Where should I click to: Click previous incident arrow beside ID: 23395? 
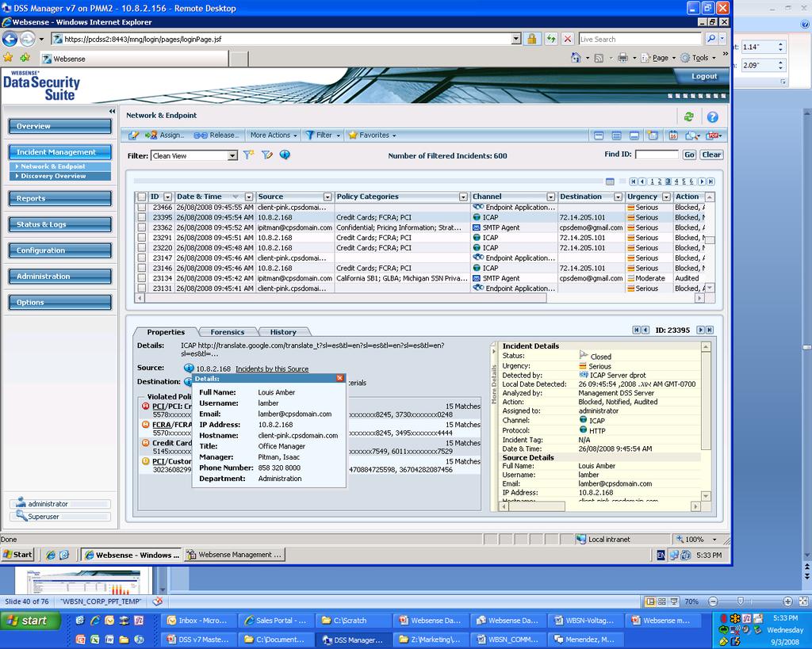click(x=645, y=330)
